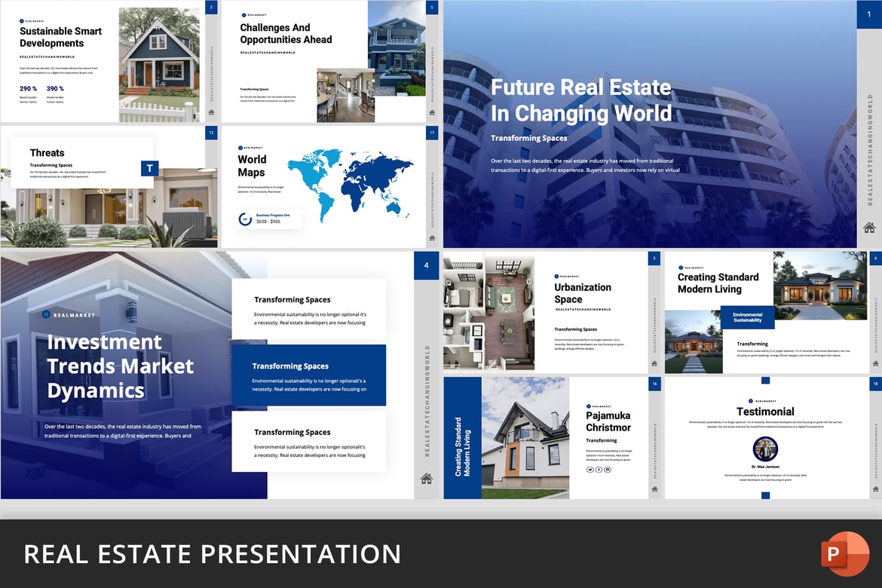Click the home icon on the Investment Trends slide
This screenshot has height=588, width=882.
click(x=427, y=479)
